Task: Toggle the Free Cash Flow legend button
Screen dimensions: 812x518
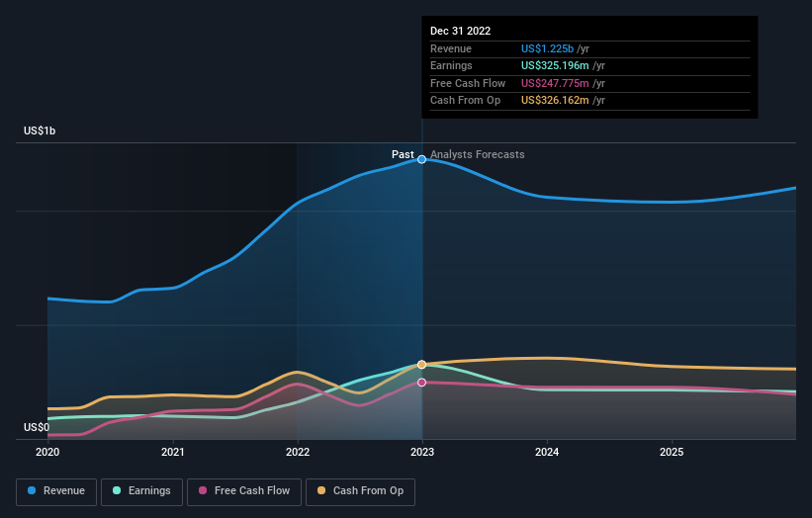Action: click(x=244, y=491)
